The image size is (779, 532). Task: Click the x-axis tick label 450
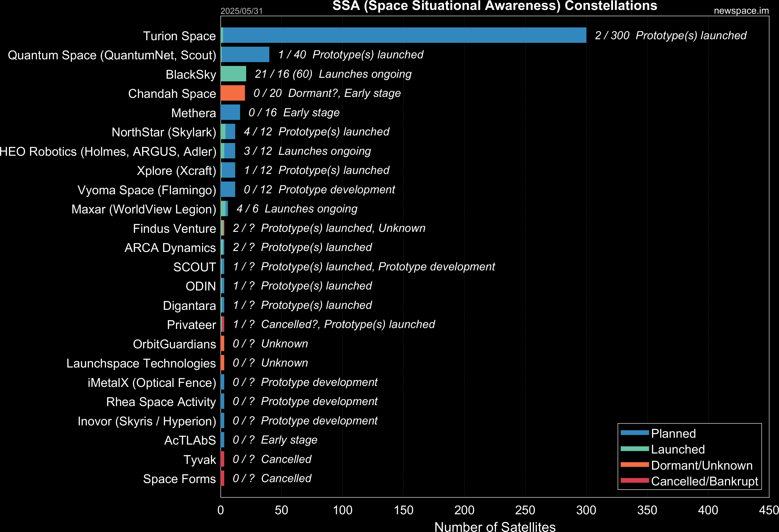tap(769, 510)
